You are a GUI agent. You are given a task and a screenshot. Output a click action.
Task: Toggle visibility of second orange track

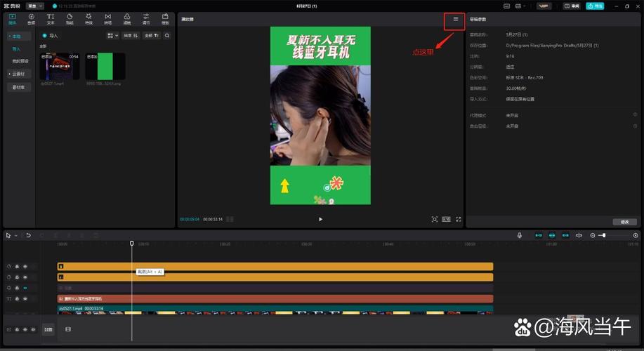coord(25,277)
